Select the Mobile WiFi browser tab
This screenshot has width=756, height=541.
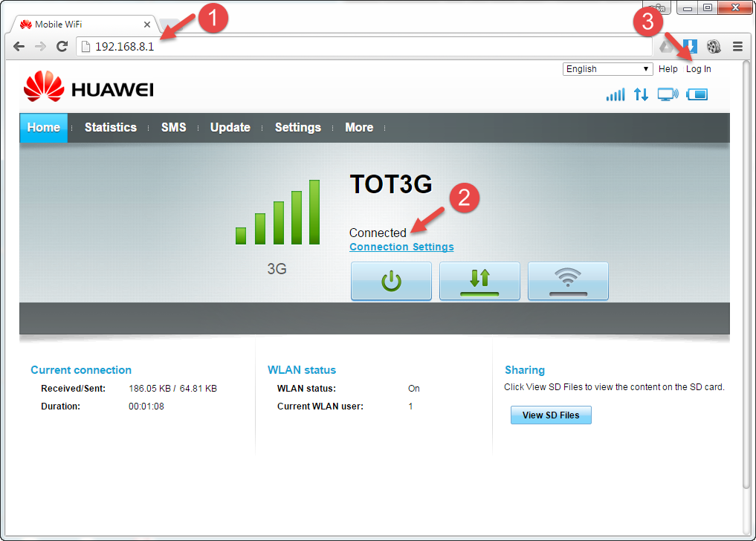85,24
